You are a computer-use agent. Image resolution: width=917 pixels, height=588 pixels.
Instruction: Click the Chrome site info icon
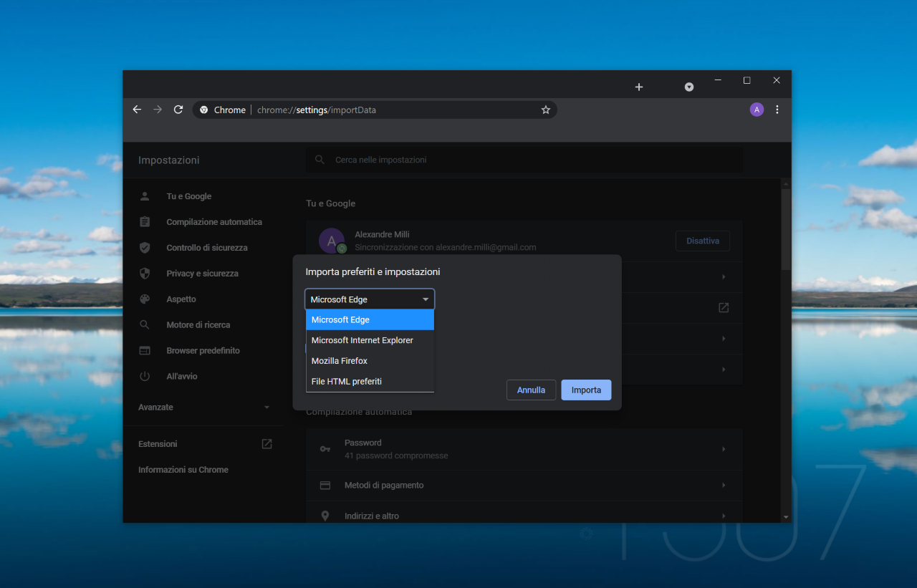tap(204, 110)
